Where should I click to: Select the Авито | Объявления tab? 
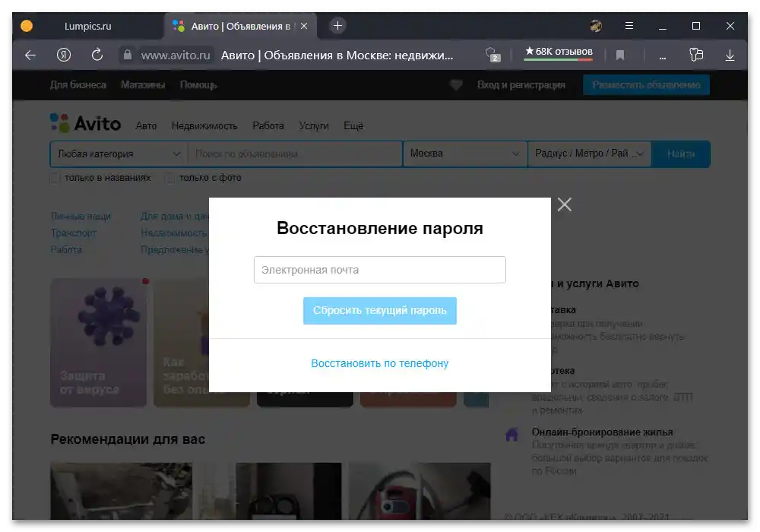pos(240,26)
